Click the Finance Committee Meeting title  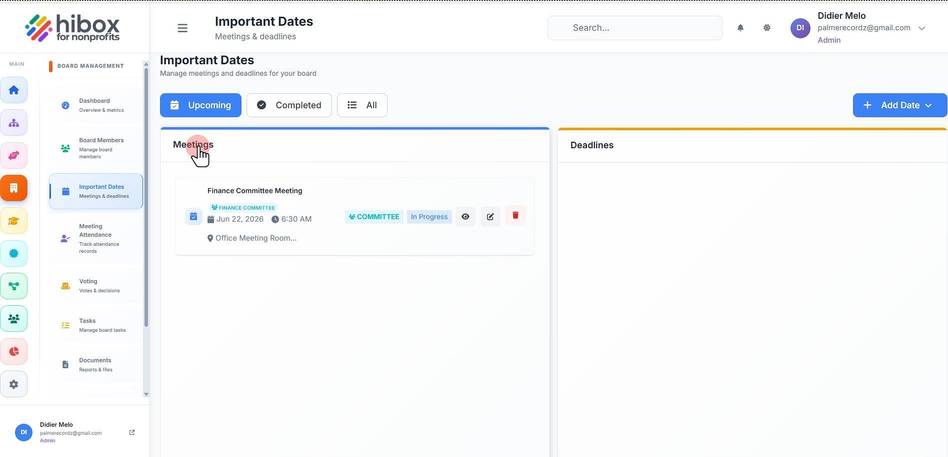click(255, 191)
